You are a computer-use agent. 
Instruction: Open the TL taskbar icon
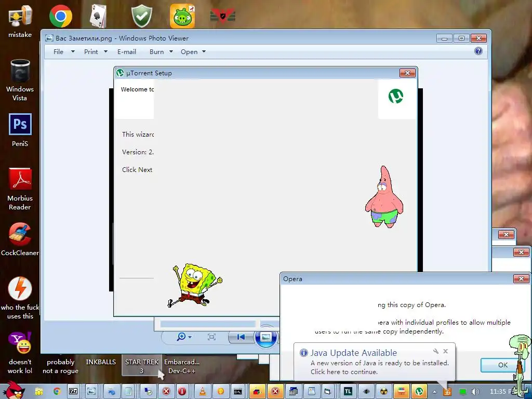[348, 391]
